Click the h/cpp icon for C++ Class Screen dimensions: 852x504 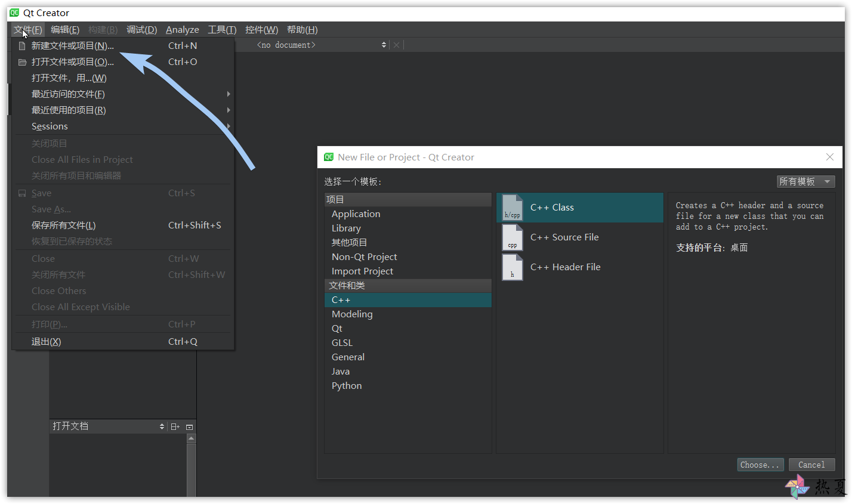(x=513, y=208)
